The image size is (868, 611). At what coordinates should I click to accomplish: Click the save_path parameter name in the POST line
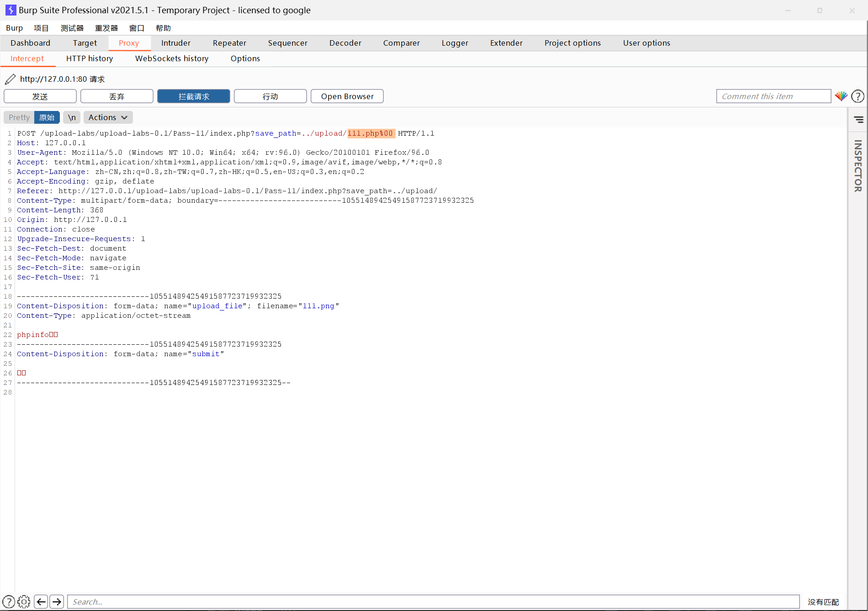click(275, 133)
